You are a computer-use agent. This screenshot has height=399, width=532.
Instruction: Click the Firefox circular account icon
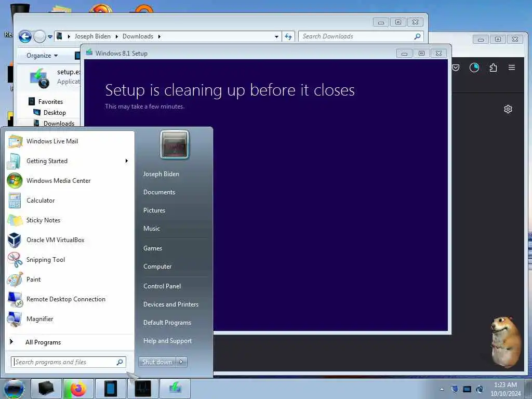tap(474, 68)
